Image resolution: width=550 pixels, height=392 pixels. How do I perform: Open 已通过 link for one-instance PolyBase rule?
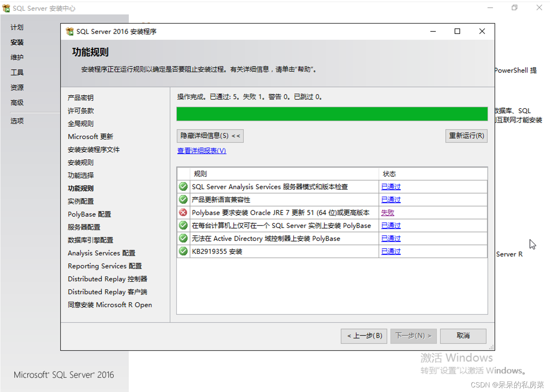pos(391,226)
